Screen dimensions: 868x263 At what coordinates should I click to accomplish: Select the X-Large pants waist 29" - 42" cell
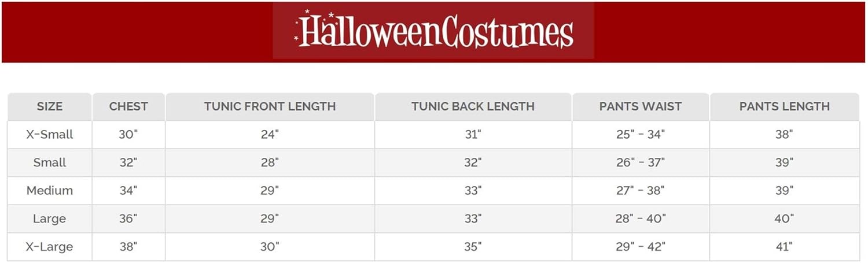point(641,247)
